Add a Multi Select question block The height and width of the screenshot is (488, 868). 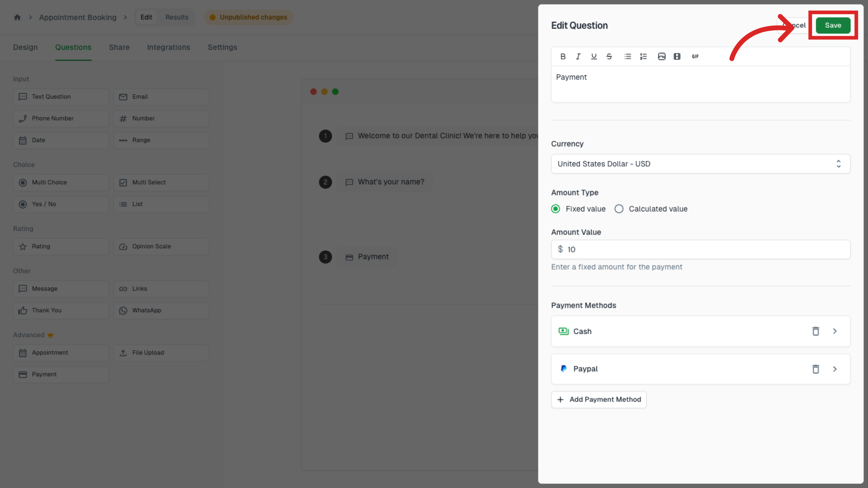pos(161,183)
